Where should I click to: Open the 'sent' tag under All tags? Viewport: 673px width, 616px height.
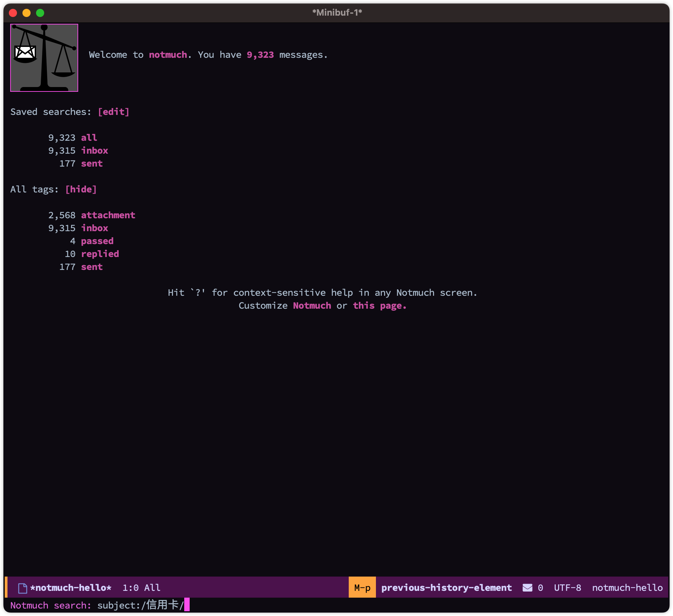[92, 267]
